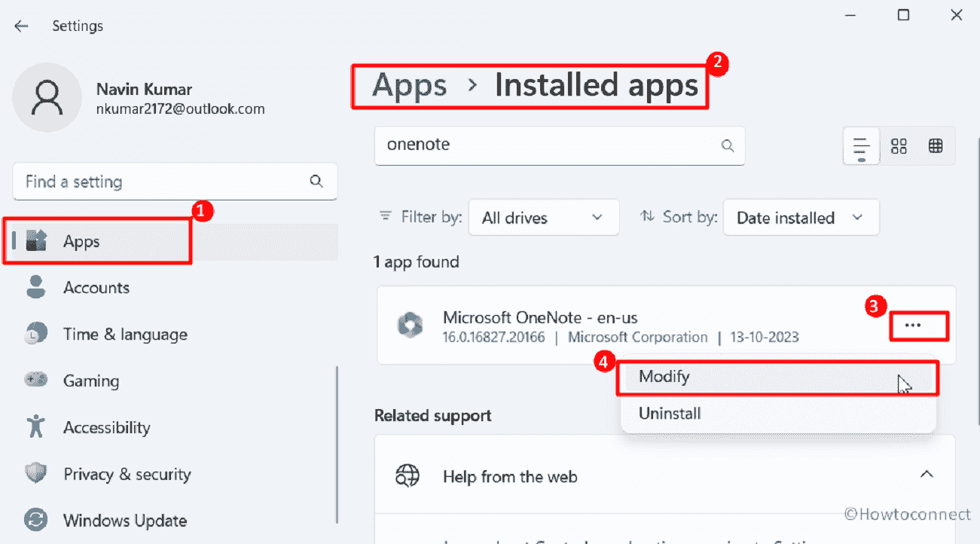The height and width of the screenshot is (544, 980).
Task: Click the magnifier icon in the onenote search
Action: tap(728, 146)
